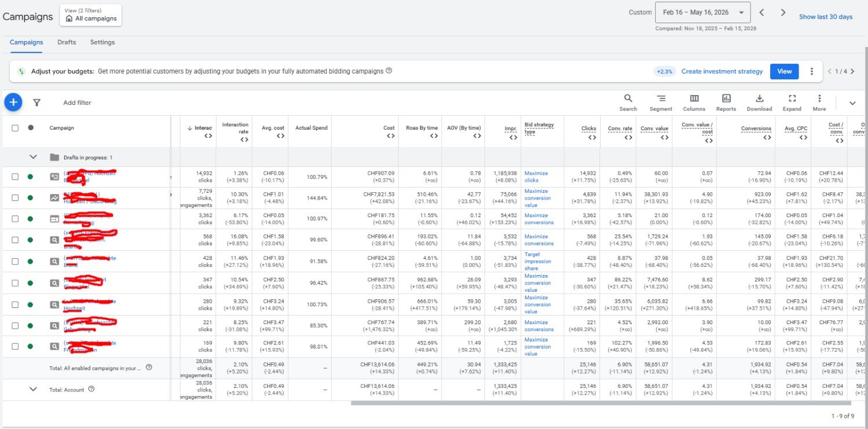Select checkbox for campaign with 14,932 clicks
The height and width of the screenshot is (429, 868).
[x=16, y=177]
